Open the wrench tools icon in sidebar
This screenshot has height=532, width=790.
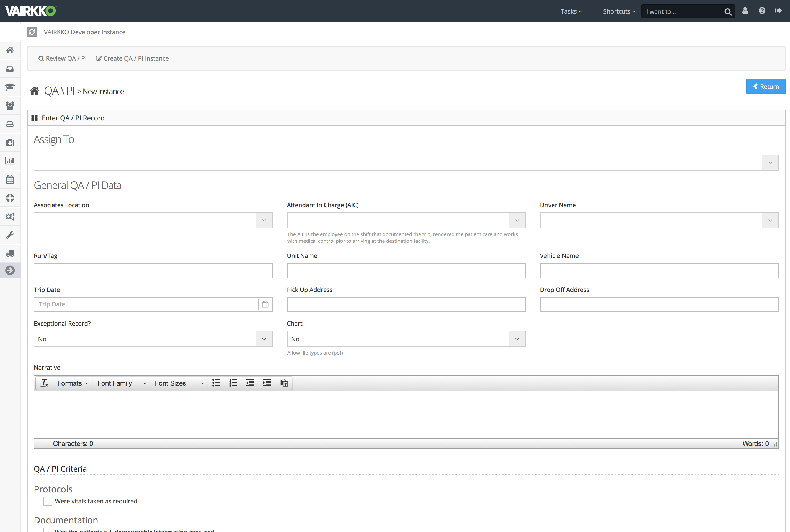[10, 235]
